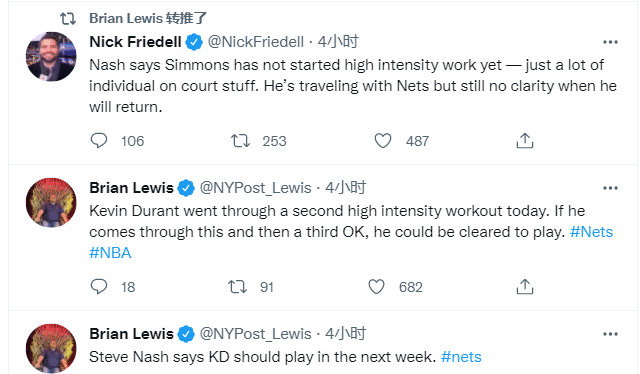640x374 pixels.
Task: Visit @NickFriedell handle profile
Action: pos(256,42)
